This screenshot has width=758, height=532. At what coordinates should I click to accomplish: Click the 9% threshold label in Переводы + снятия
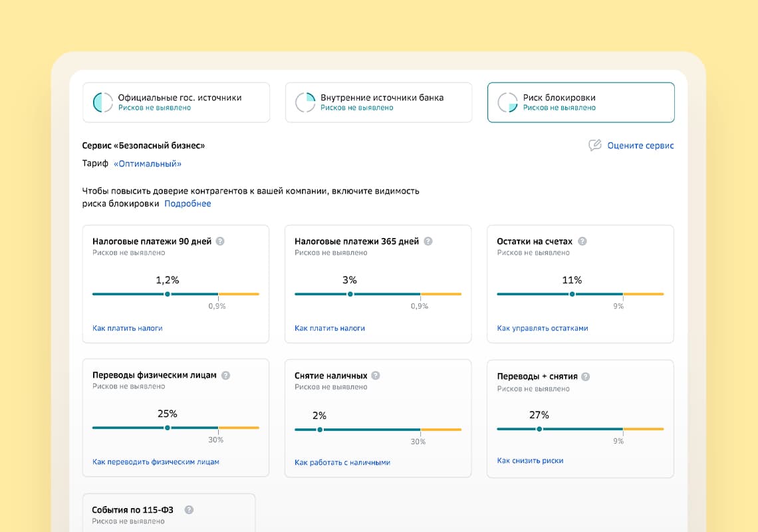pos(618,441)
